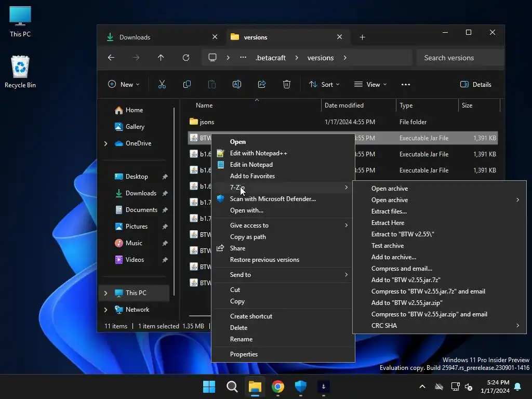Image resolution: width=532 pixels, height=399 pixels.
Task: Click the .betacraft breadcrumb segment
Action: [270, 58]
